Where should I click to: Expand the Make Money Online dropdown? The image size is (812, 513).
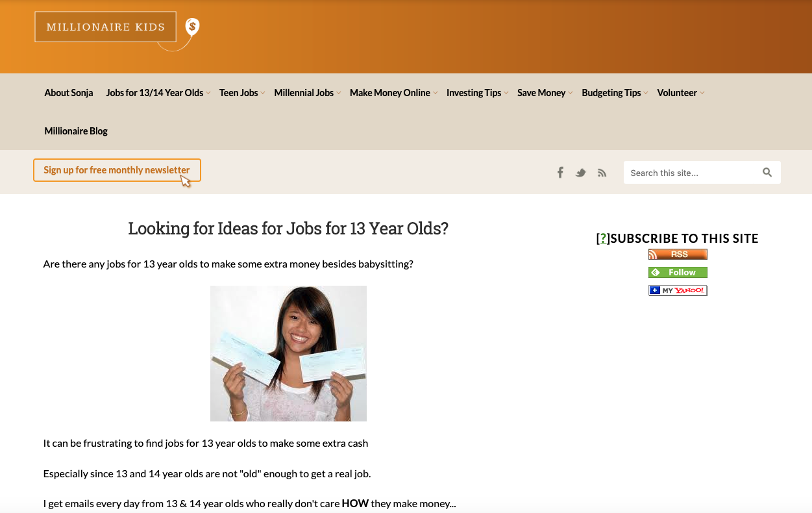393,93
